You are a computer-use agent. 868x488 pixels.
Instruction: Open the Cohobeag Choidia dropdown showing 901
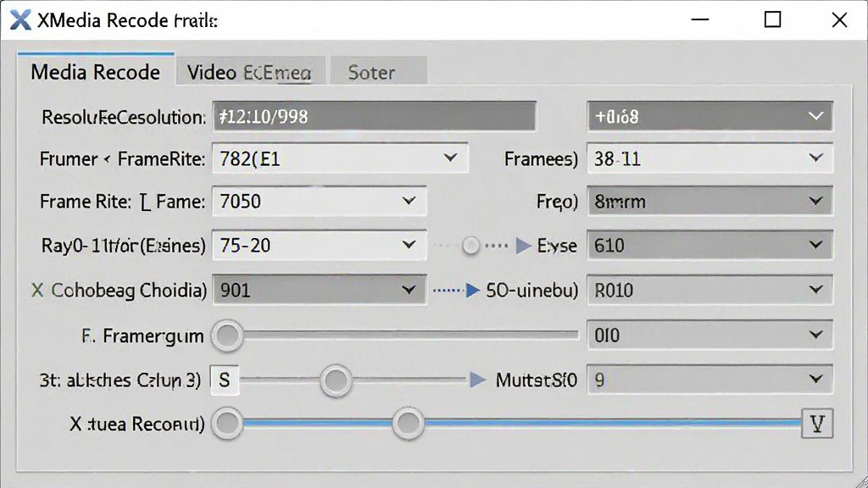click(320, 290)
